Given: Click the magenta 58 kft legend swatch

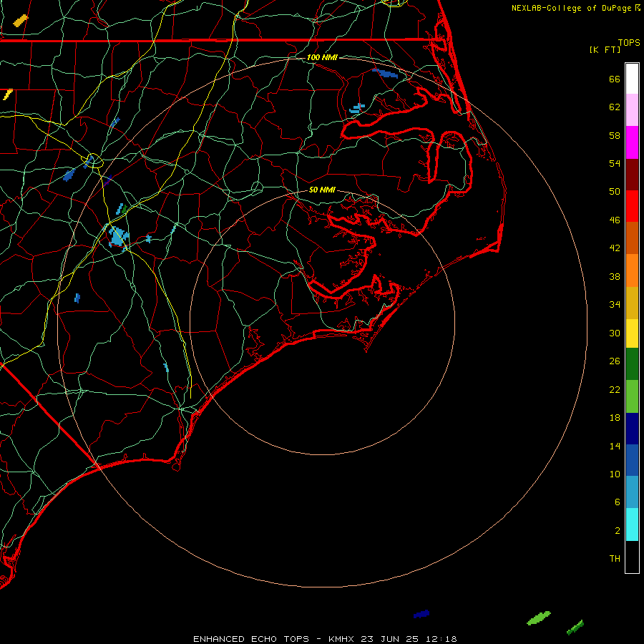Looking at the screenshot, I should (632, 142).
